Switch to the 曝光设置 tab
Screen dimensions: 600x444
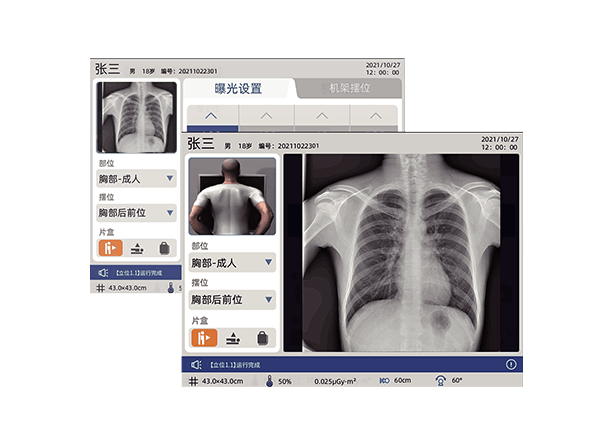tap(238, 89)
